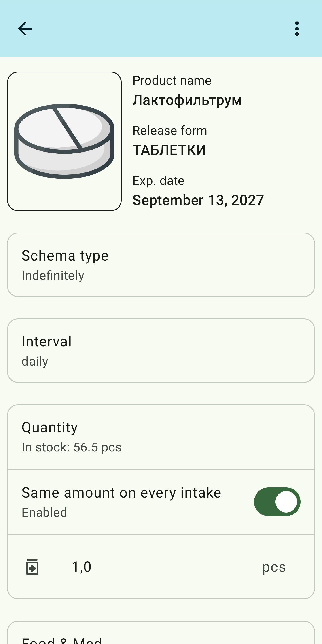The height and width of the screenshot is (644, 322).
Task: Tap the back arrow icon
Action: (25, 29)
